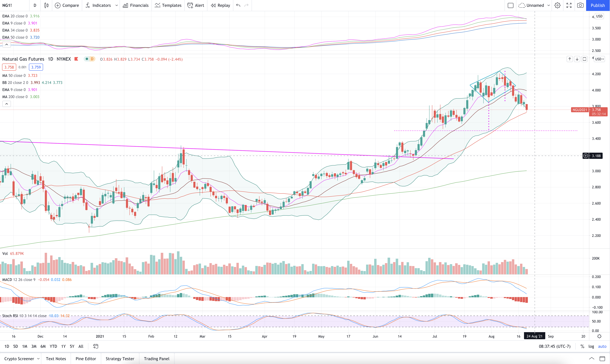Viewport: 610px width, 364px height.
Task: Open the candlestick chart style selector
Action: coord(46,5)
